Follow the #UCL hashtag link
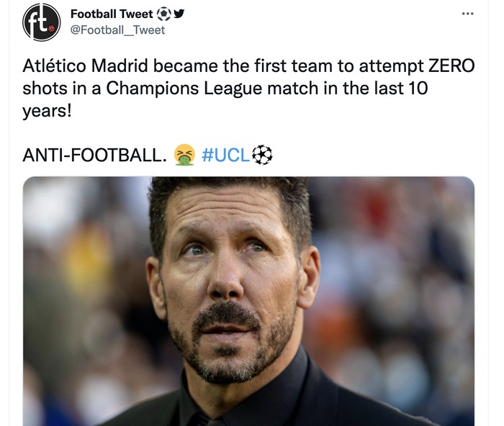 click(226, 155)
